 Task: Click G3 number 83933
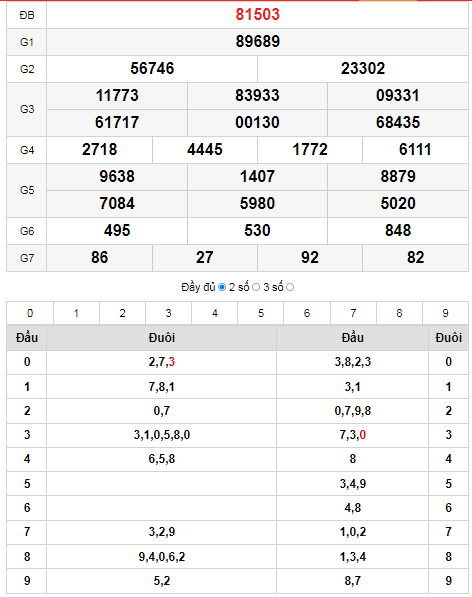point(257,96)
